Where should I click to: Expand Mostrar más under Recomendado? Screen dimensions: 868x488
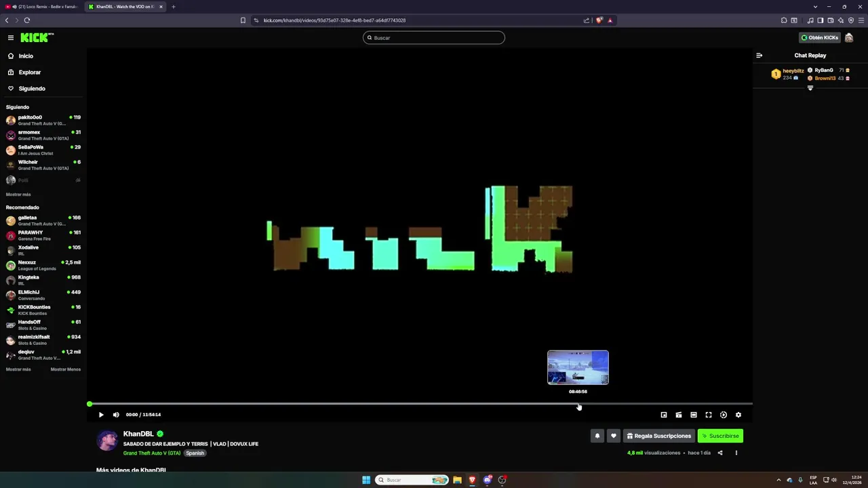18,369
